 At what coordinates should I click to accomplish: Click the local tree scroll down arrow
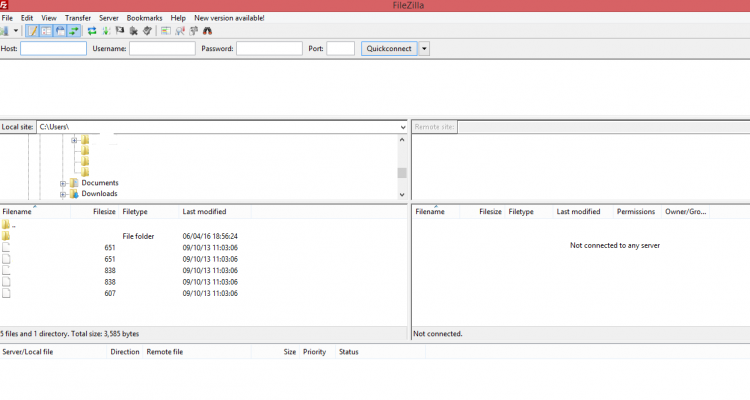(x=402, y=194)
